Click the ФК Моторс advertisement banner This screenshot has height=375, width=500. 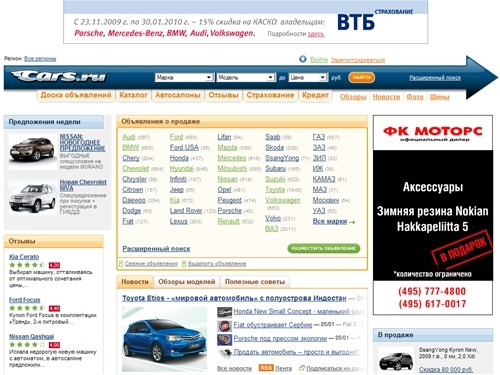coord(433,215)
